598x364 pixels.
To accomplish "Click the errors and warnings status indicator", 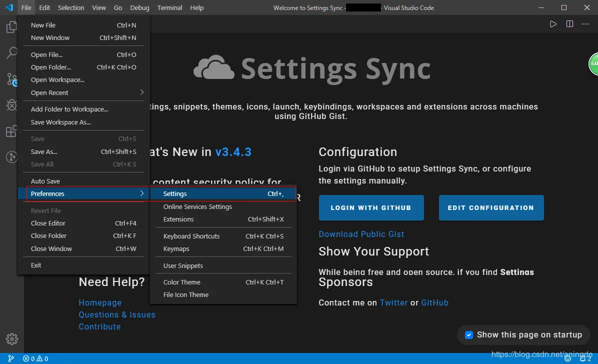I will [35, 358].
